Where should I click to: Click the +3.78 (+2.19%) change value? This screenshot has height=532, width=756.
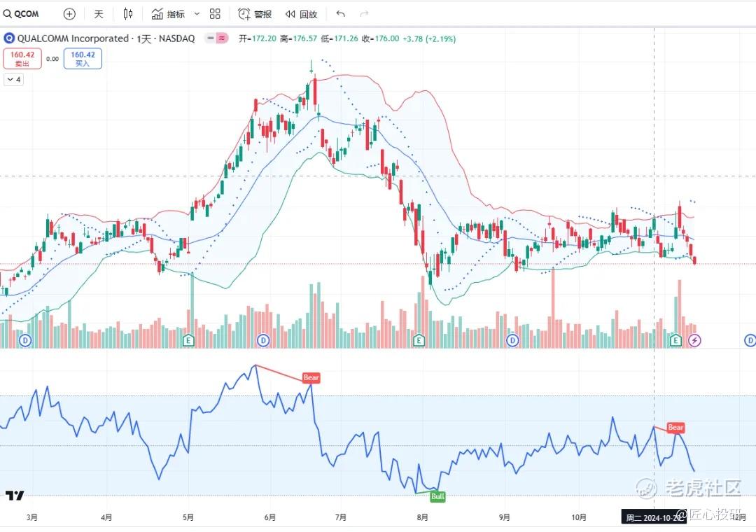[x=429, y=38]
